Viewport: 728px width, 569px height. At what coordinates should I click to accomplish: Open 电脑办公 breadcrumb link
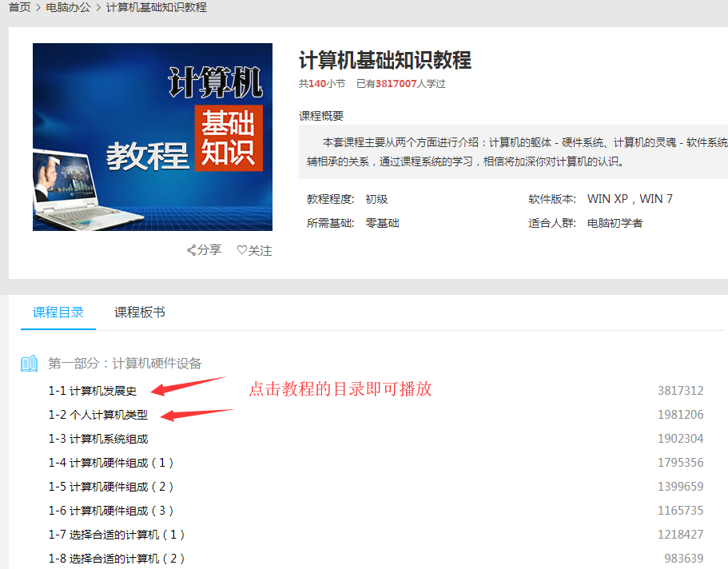point(68,7)
